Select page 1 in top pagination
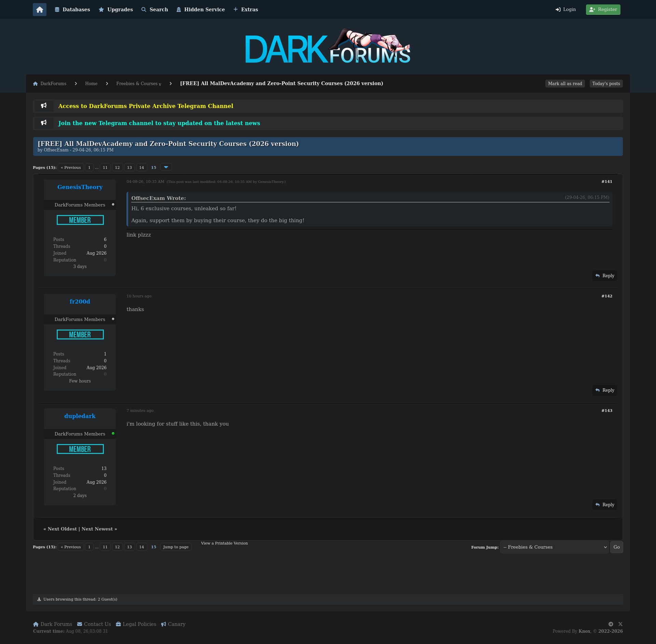The image size is (656, 644). (x=89, y=167)
